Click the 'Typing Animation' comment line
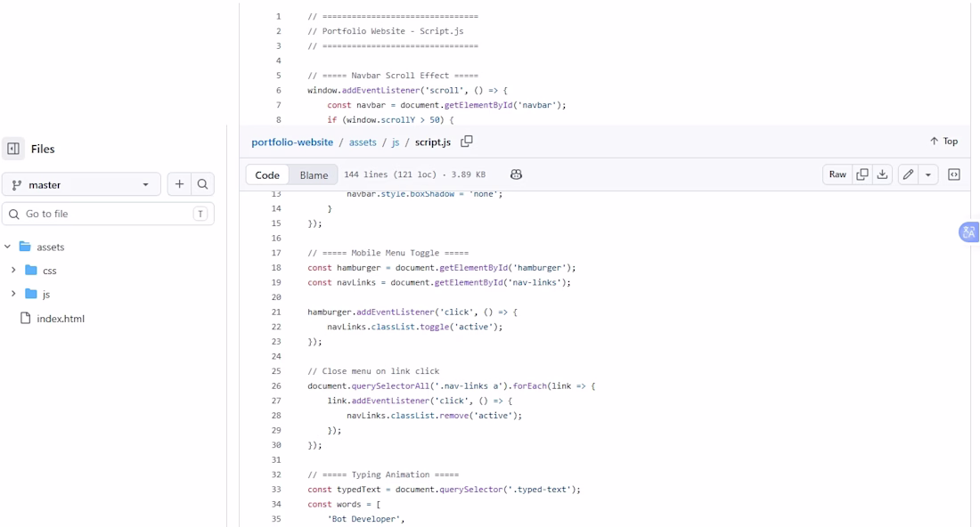The image size is (980, 527). pos(382,474)
